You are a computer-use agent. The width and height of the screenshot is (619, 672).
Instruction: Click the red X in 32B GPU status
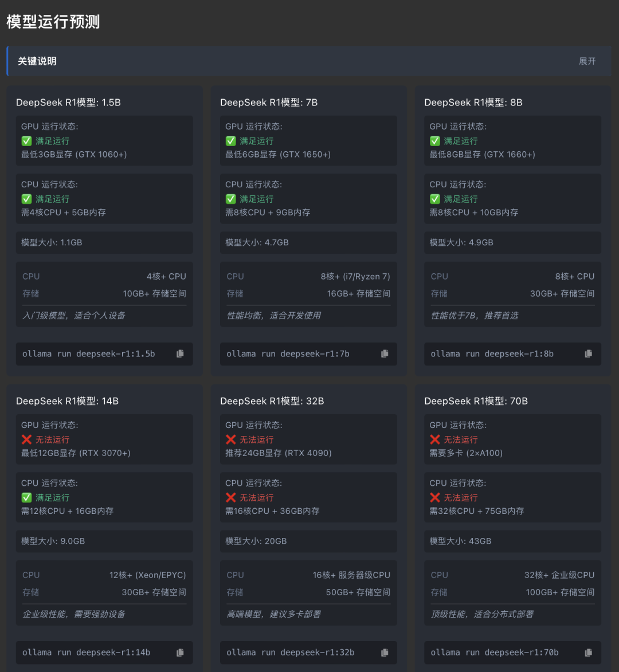click(230, 439)
